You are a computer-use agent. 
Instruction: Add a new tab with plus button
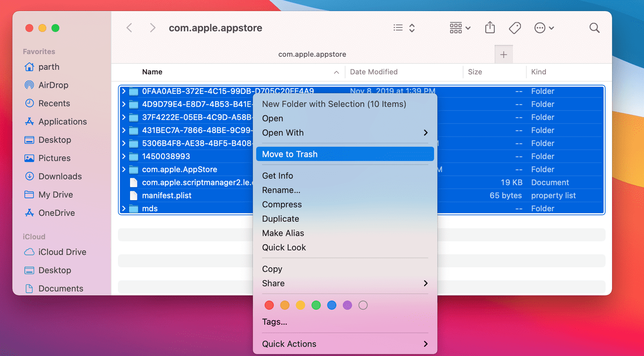point(504,55)
